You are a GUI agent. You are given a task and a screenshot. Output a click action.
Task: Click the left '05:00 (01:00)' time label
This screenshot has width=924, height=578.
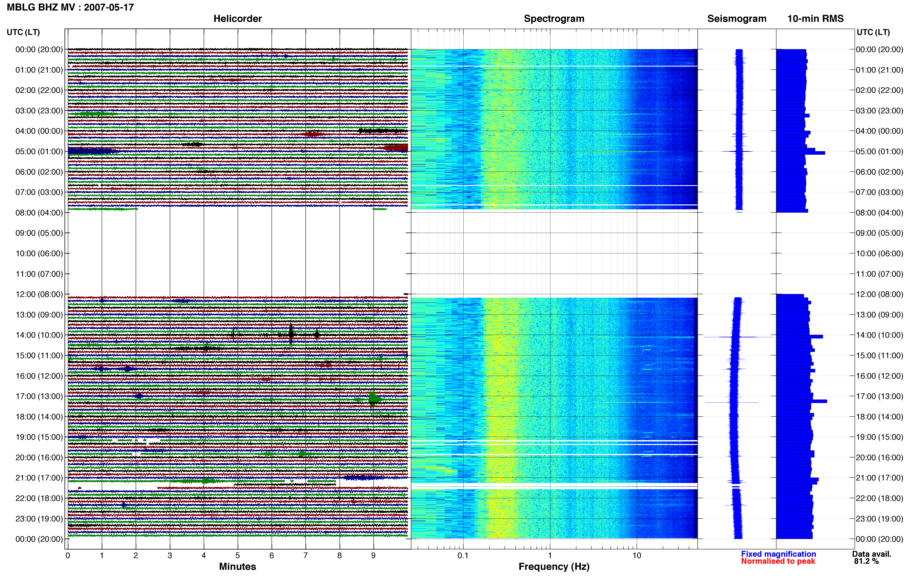pos(39,151)
